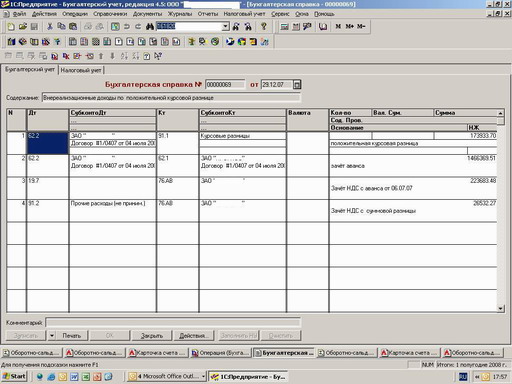Click the taskbar clock 17:57
The height and width of the screenshot is (384, 512).
click(x=500, y=377)
